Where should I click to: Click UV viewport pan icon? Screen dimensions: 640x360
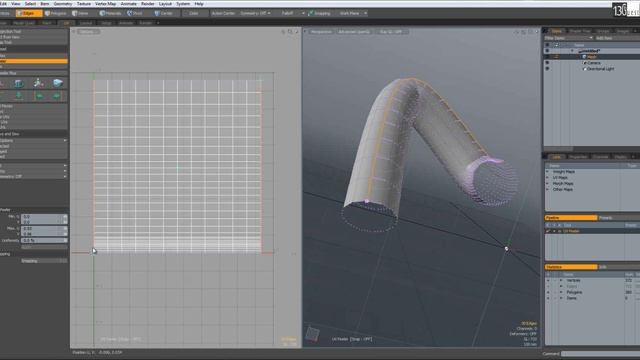tap(283, 31)
